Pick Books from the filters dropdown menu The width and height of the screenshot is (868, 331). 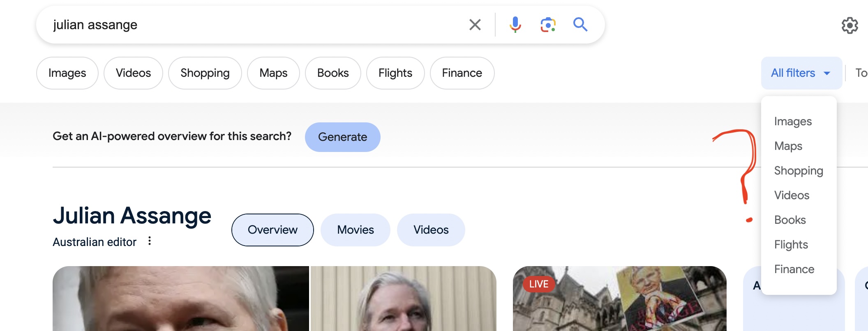(790, 220)
